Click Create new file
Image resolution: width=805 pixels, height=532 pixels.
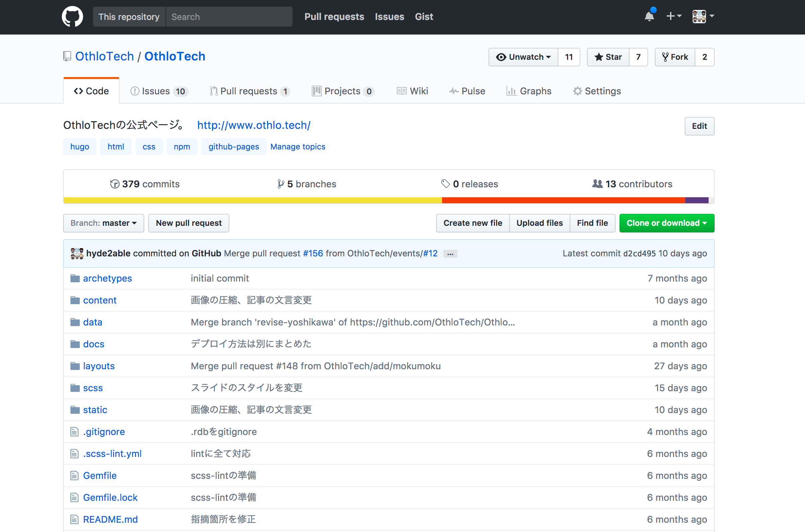pyautogui.click(x=473, y=223)
